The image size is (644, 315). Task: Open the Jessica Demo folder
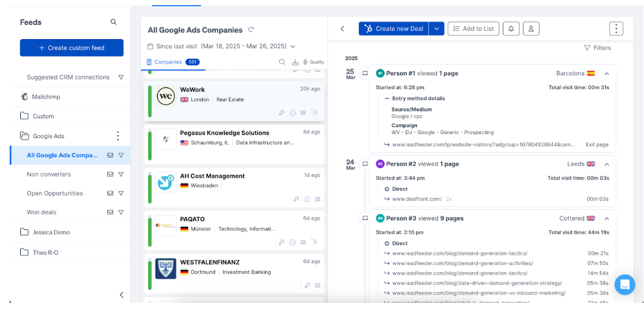pyautogui.click(x=51, y=232)
